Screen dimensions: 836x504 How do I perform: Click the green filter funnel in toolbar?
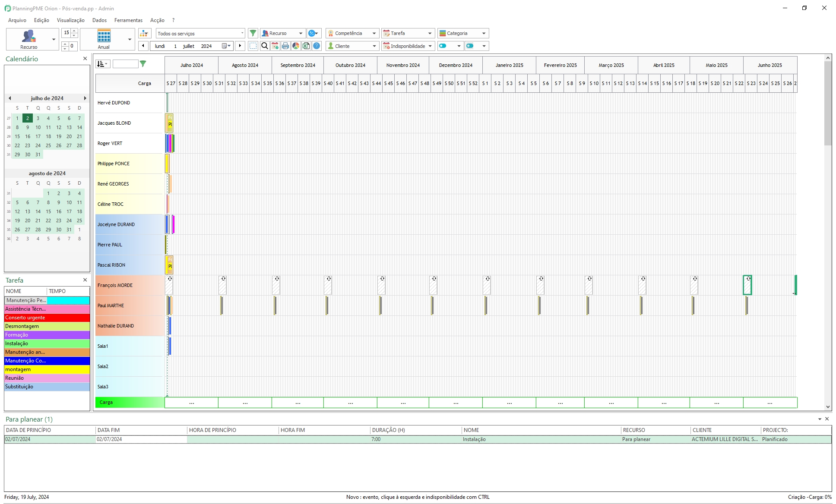point(253,33)
